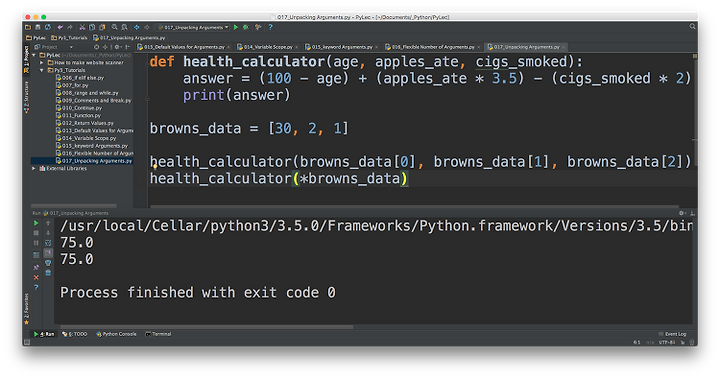Screen dimensions: 720x378
Task: Click the Run with Coverage icon
Action: click(x=258, y=27)
